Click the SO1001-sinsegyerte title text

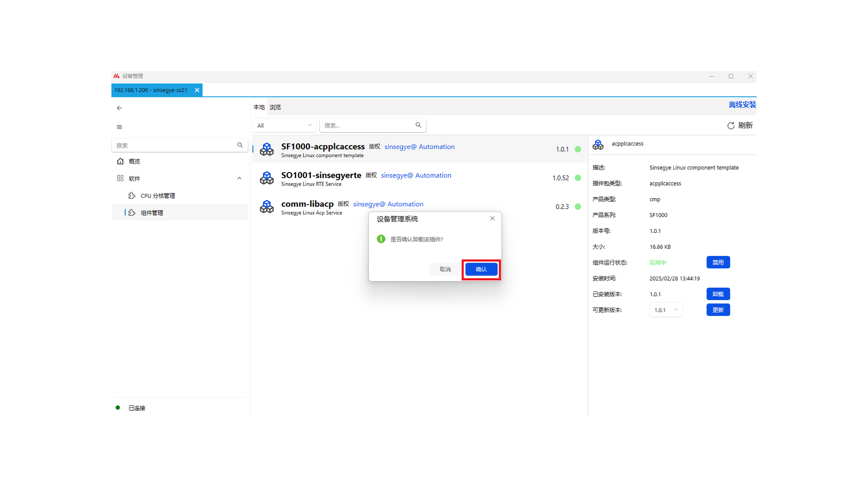(x=321, y=175)
